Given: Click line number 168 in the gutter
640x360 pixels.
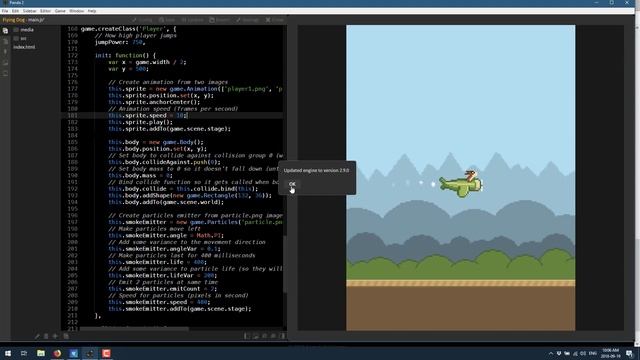Looking at the screenshot, I should click(72, 29).
